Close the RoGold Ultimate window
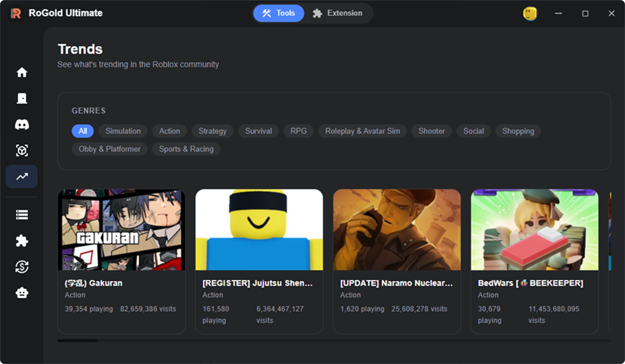This screenshot has height=364, width=625. point(611,13)
